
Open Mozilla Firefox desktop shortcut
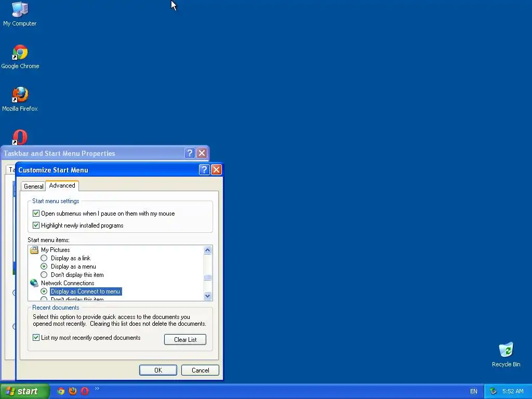(x=20, y=99)
